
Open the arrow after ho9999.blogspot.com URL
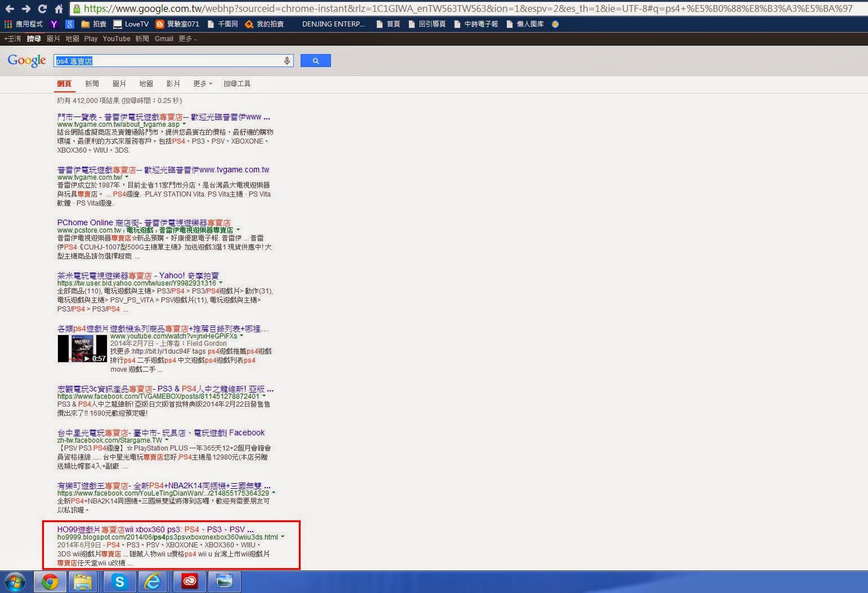(283, 537)
